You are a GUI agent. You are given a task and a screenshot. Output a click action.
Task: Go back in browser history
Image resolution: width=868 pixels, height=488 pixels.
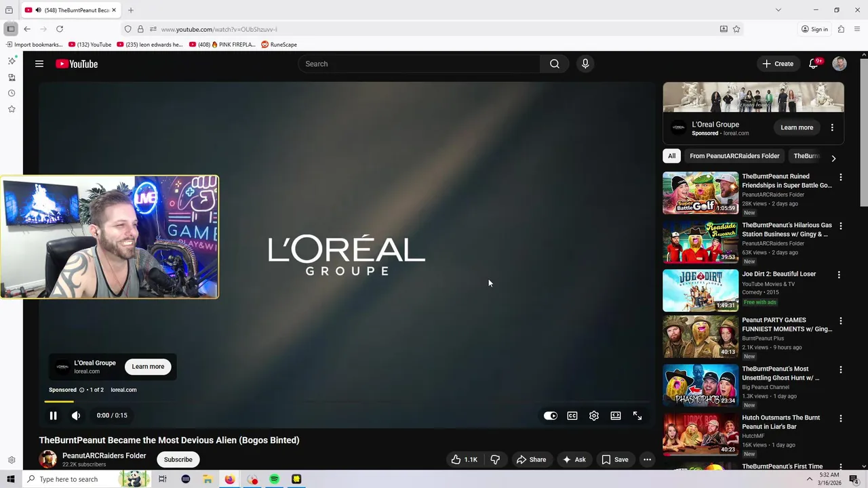(x=27, y=29)
